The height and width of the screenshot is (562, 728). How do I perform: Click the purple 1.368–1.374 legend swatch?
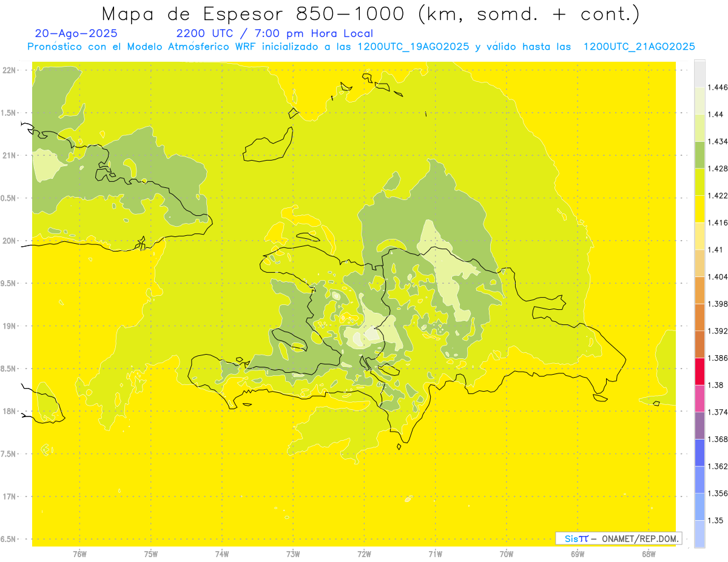tap(699, 425)
